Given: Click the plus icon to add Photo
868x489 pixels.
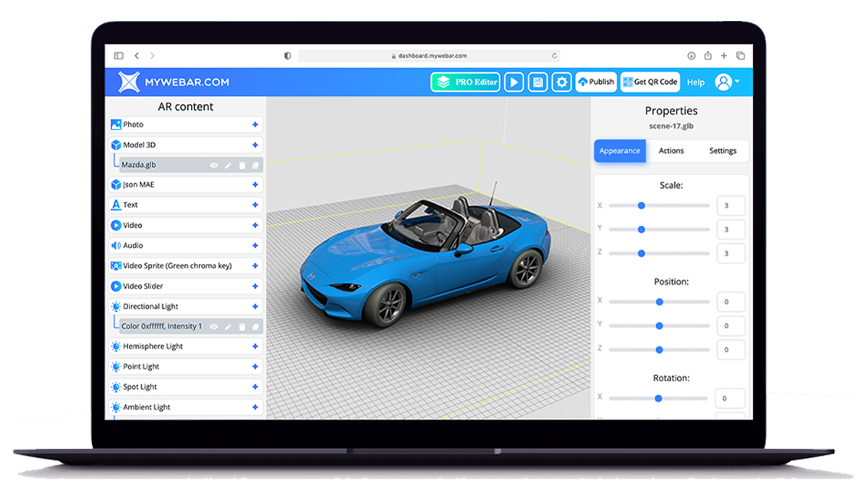Looking at the screenshot, I should click(255, 125).
